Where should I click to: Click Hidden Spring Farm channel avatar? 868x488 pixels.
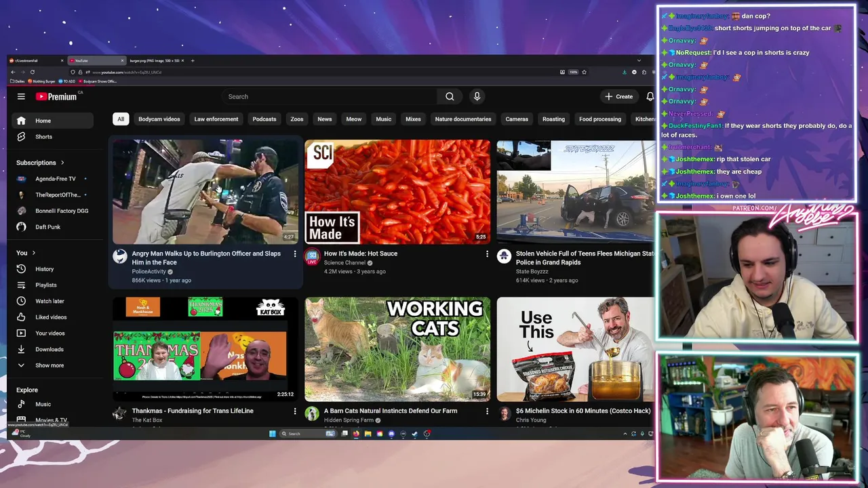(x=312, y=413)
